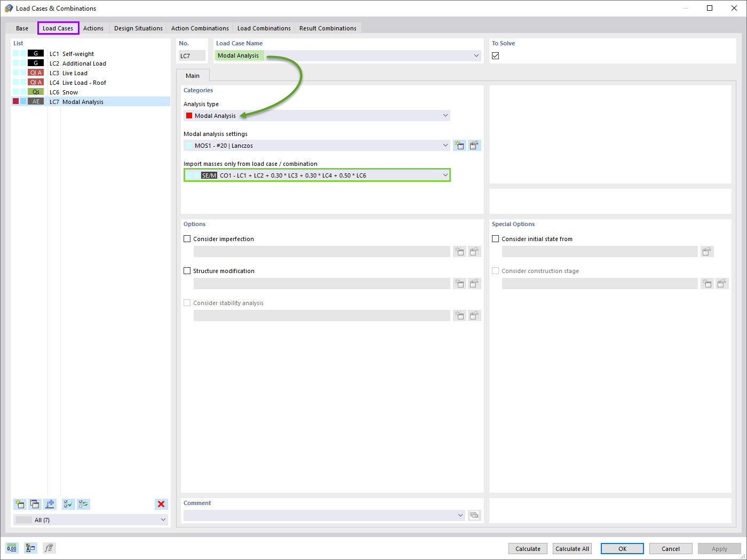Click the Structure modification input field
Screen dimensions: 747x560
point(322,283)
